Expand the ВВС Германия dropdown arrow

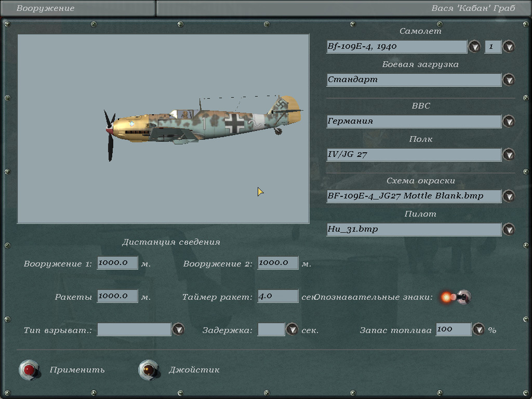click(x=509, y=122)
